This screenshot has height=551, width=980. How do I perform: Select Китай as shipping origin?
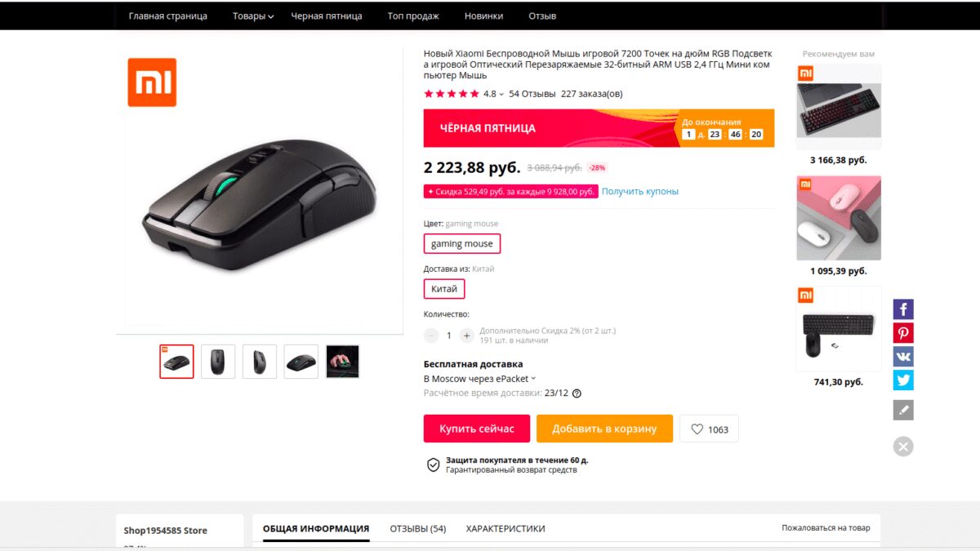[444, 289]
